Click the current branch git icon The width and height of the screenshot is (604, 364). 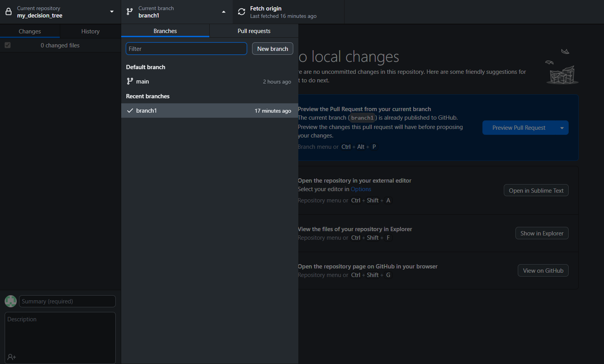click(x=130, y=12)
